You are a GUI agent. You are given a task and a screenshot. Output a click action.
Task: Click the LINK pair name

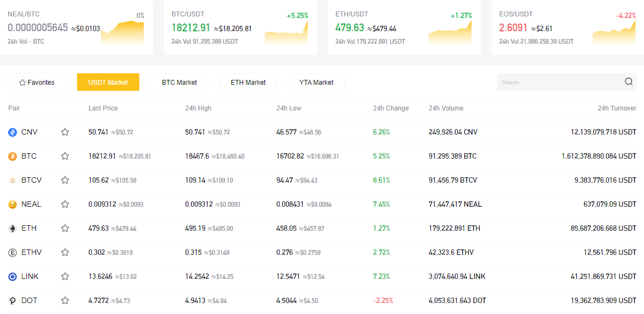pyautogui.click(x=30, y=276)
